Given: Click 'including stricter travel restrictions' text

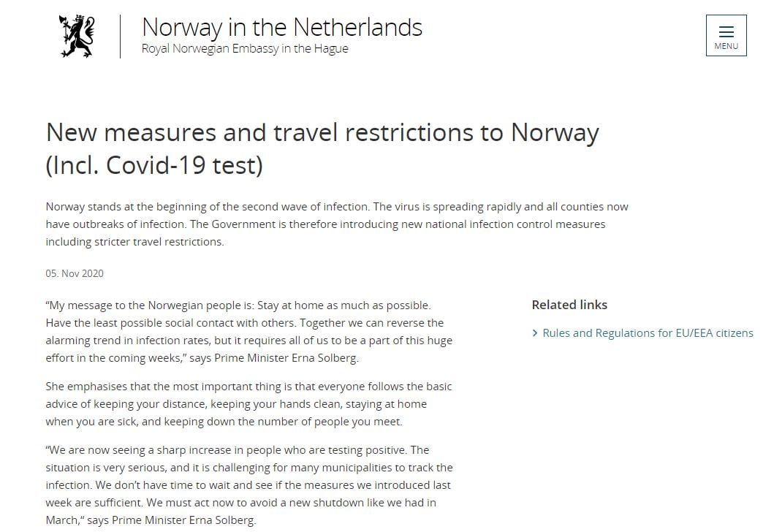Looking at the screenshot, I should (x=134, y=242).
